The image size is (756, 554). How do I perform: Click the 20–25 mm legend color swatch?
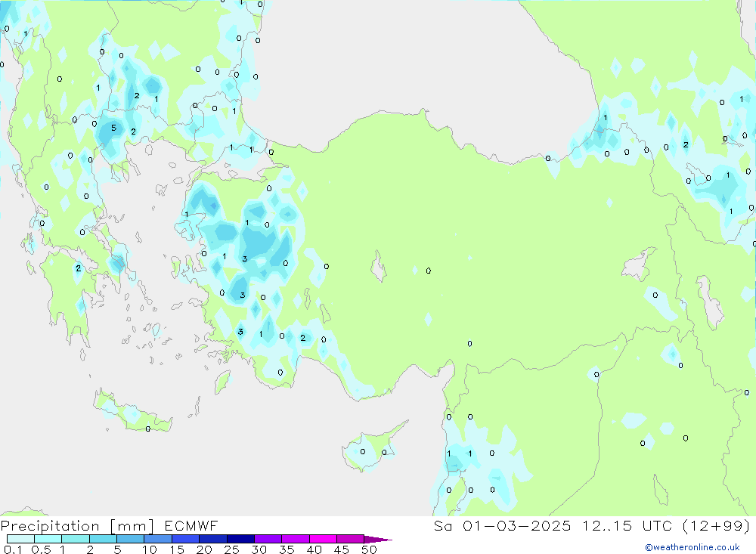coord(212,539)
